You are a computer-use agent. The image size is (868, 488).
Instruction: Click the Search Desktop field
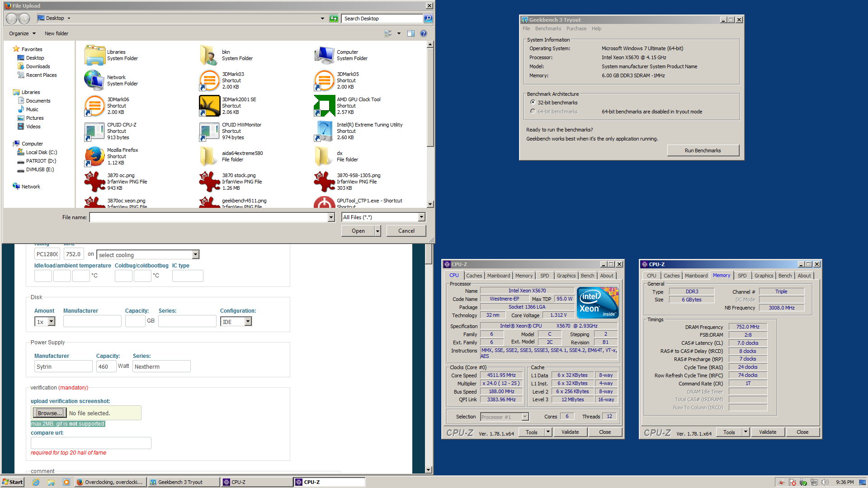pos(382,19)
